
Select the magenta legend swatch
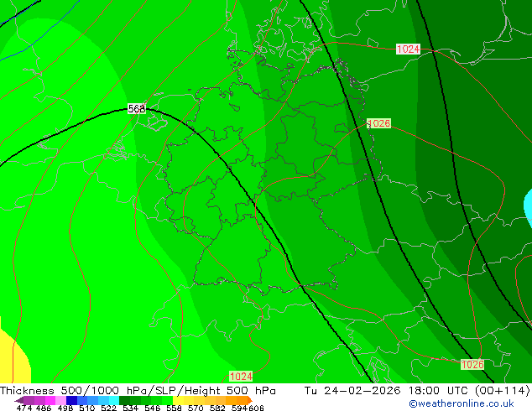[x=50, y=400]
